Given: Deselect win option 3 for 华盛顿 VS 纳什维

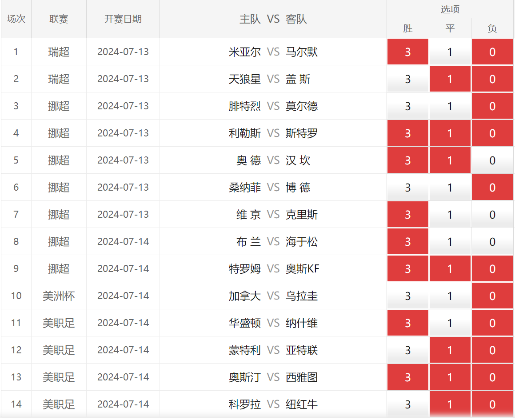Looking at the screenshot, I should tap(407, 323).
